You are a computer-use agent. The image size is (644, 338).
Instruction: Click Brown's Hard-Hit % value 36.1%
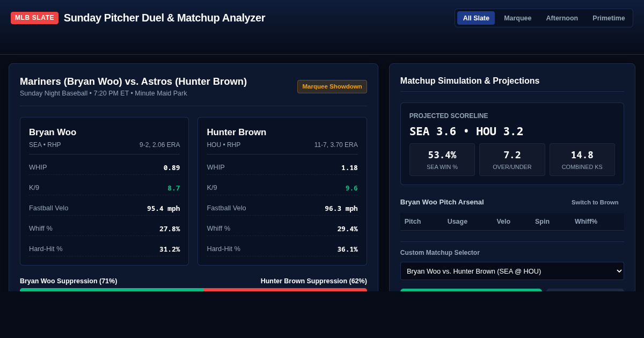tap(347, 249)
